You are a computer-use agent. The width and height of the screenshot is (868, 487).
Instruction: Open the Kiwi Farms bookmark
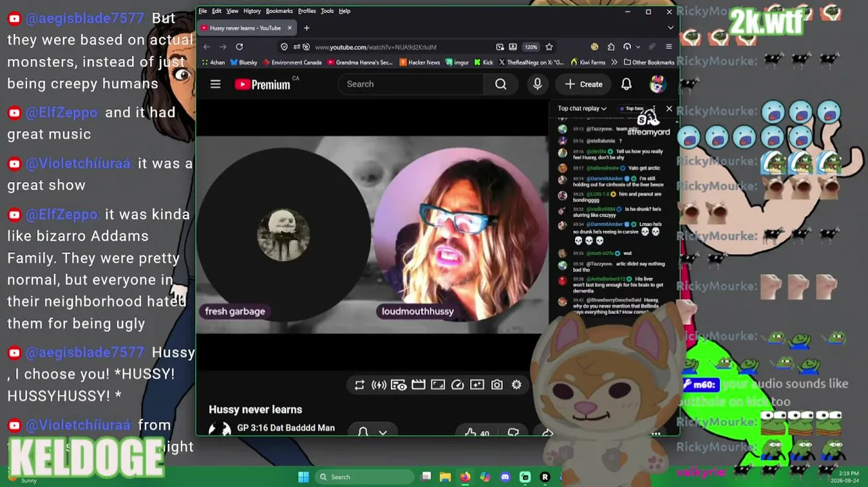tap(588, 62)
